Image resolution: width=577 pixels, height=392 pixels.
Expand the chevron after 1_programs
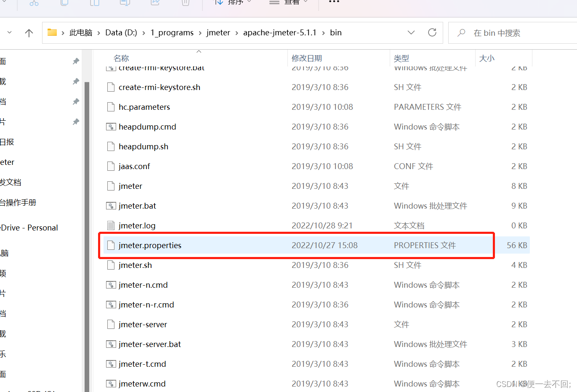point(200,32)
